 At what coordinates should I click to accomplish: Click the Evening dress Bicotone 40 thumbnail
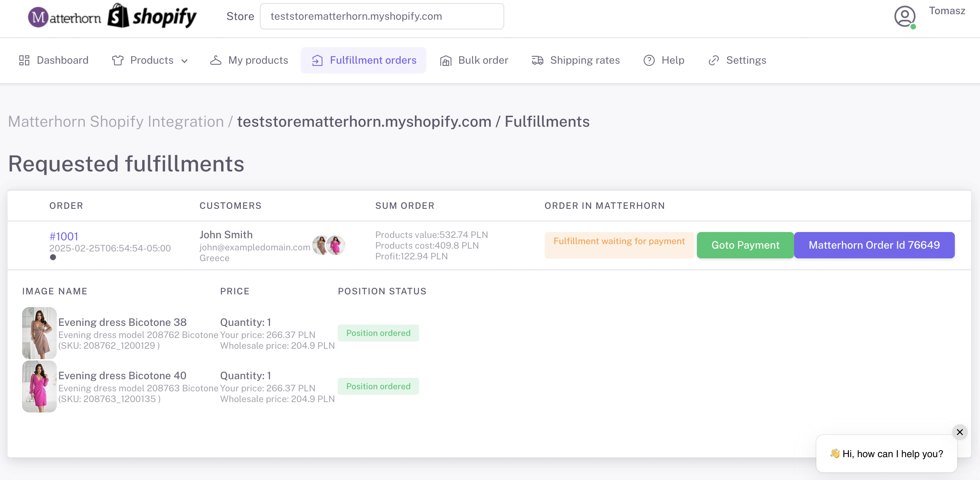tap(39, 386)
